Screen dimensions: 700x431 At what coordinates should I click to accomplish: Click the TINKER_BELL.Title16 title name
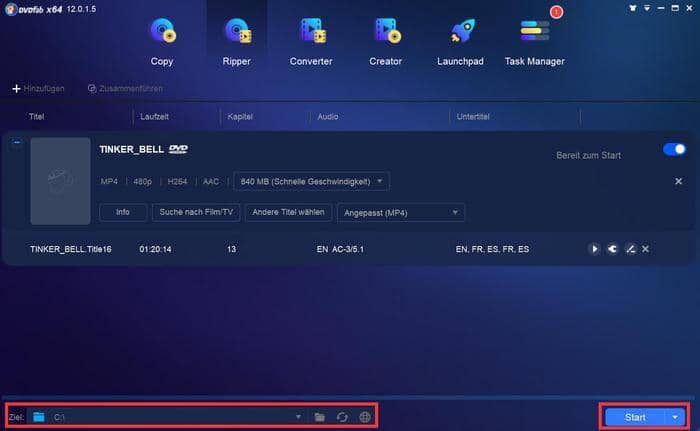click(71, 249)
